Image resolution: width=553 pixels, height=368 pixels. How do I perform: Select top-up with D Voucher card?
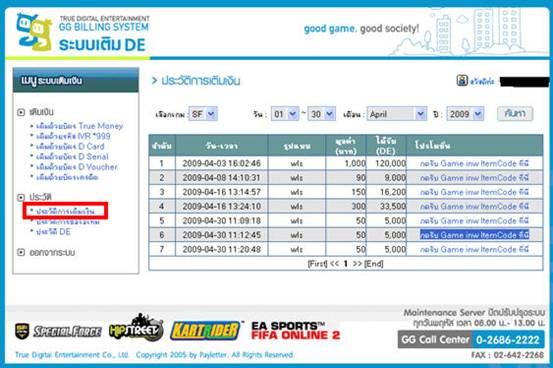coord(77,167)
